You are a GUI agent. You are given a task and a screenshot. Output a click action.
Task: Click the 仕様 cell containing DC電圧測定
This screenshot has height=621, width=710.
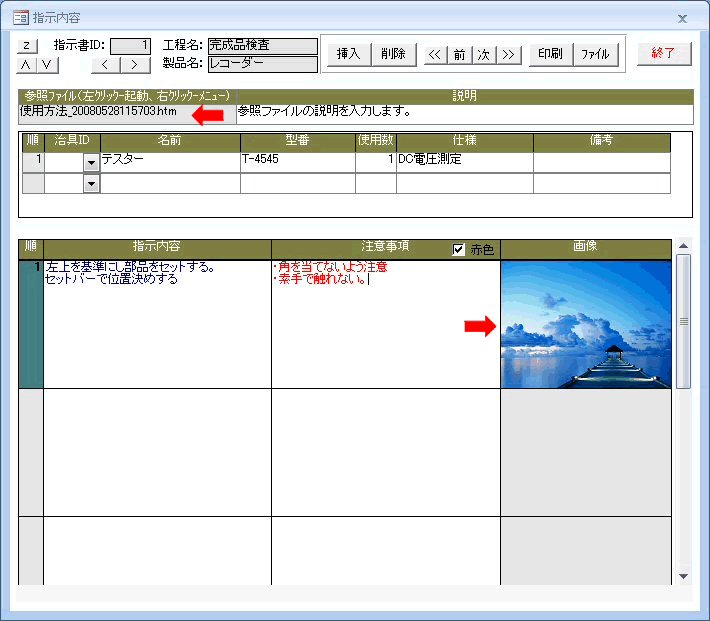pos(465,162)
